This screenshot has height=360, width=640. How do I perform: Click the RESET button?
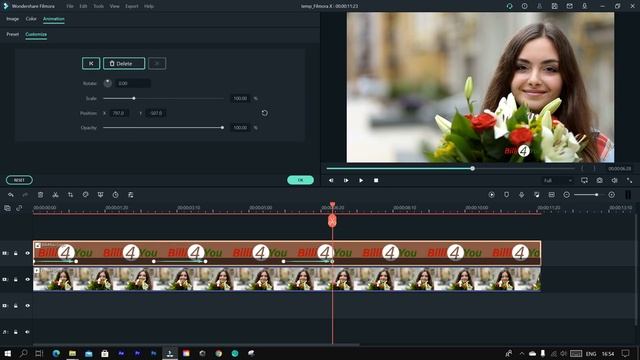point(19,180)
